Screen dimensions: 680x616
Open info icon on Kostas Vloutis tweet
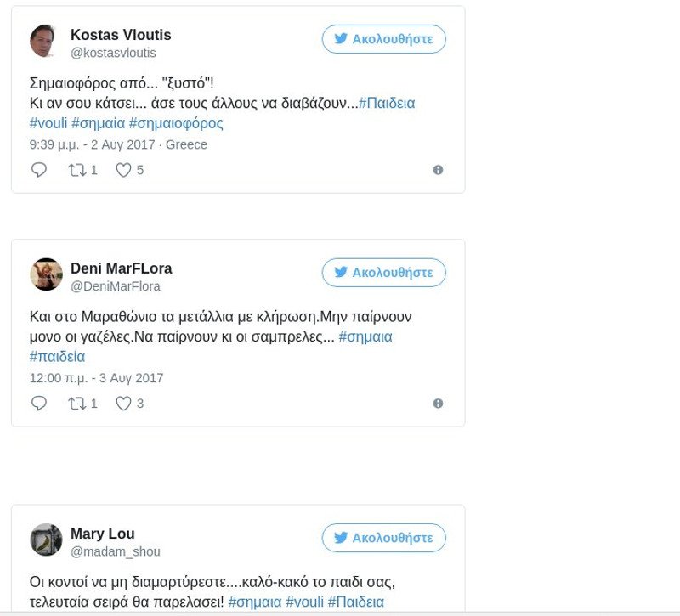coord(438,170)
